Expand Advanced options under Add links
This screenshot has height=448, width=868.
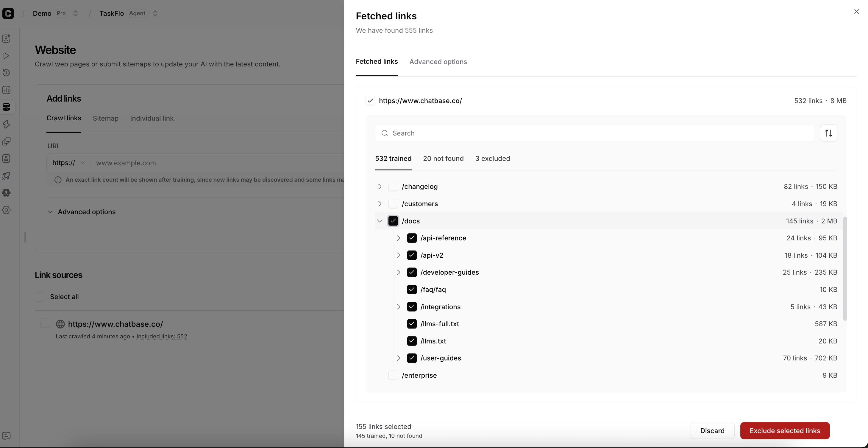point(82,212)
